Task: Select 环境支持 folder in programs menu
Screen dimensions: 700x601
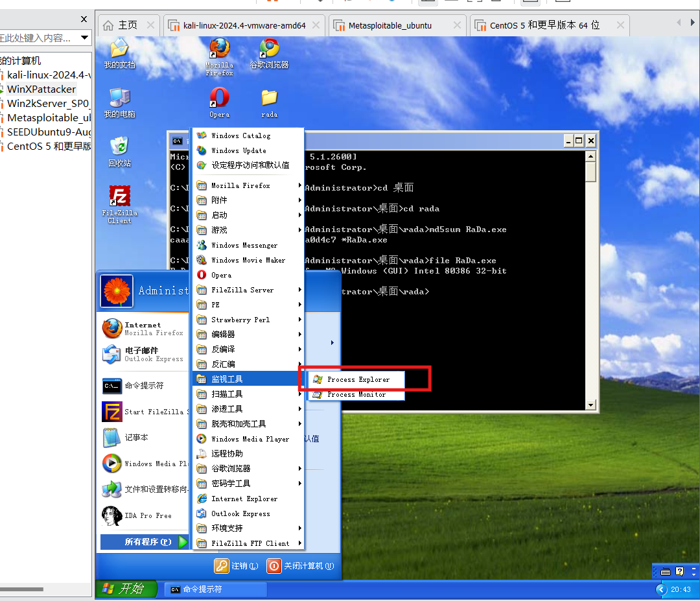Action: tap(248, 528)
